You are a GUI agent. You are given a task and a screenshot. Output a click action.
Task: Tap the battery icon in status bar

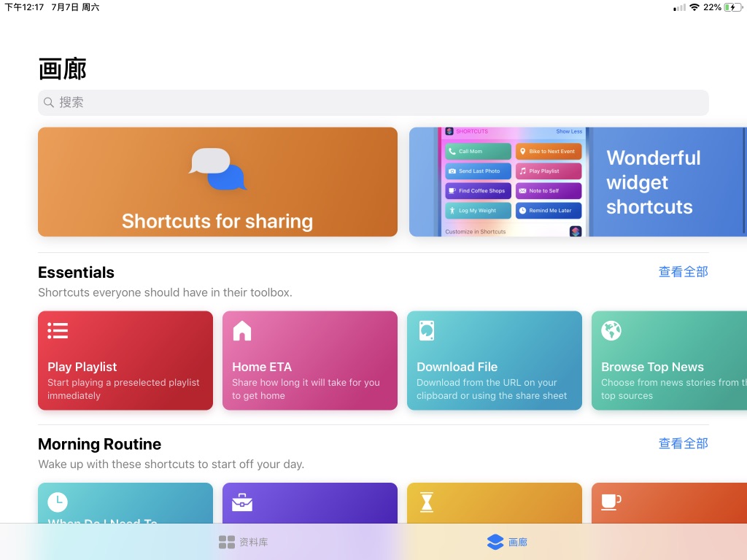point(732,7)
